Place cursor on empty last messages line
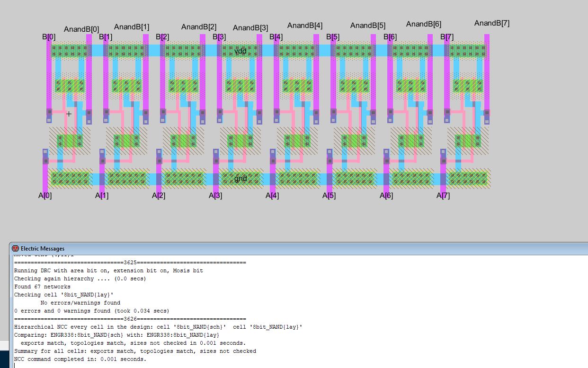The image size is (588, 368). (x=142, y=365)
